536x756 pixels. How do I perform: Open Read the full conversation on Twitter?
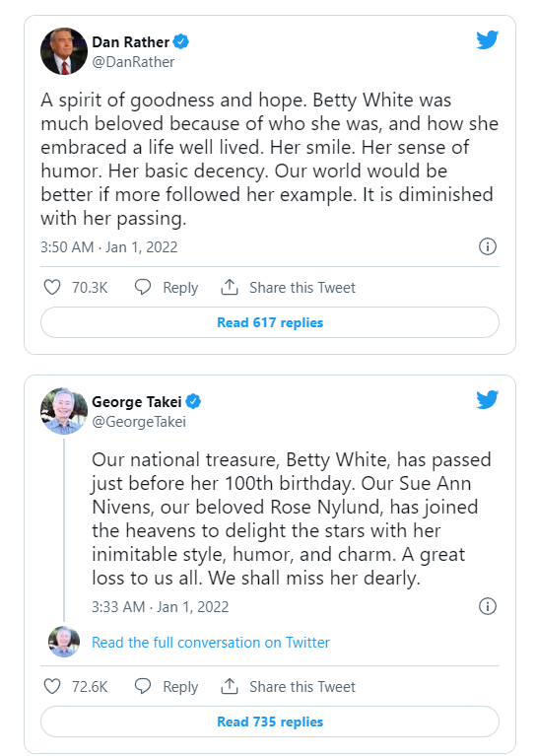pyautogui.click(x=211, y=643)
